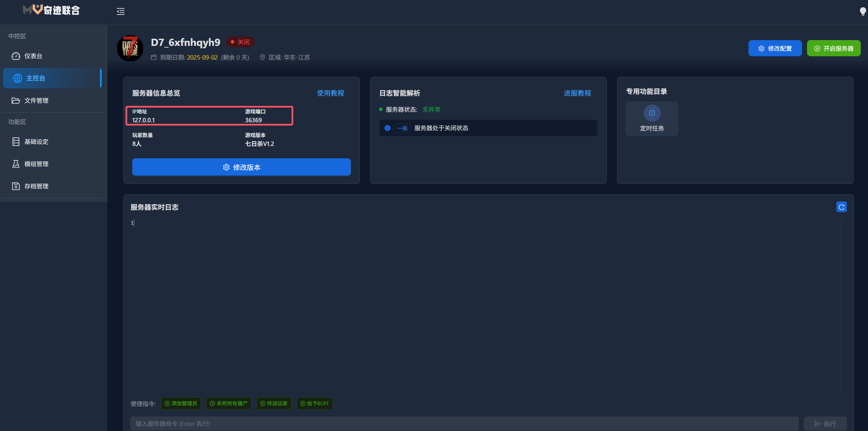Click the server name D7_6xfnhqyh9

(x=186, y=42)
